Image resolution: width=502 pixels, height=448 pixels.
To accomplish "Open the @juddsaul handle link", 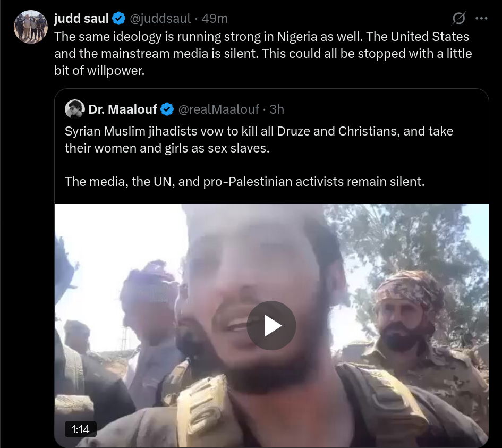I will click(x=160, y=19).
